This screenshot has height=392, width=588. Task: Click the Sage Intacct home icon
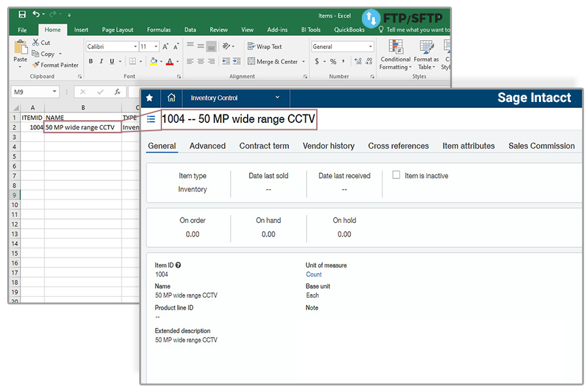point(171,98)
